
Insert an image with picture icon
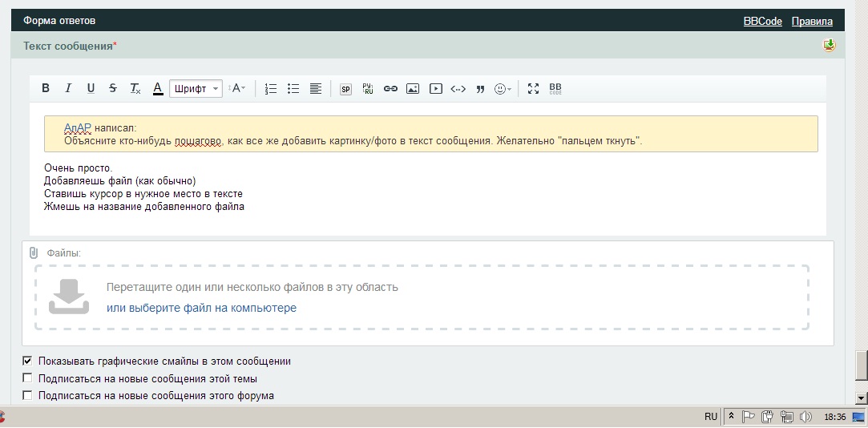tap(413, 89)
